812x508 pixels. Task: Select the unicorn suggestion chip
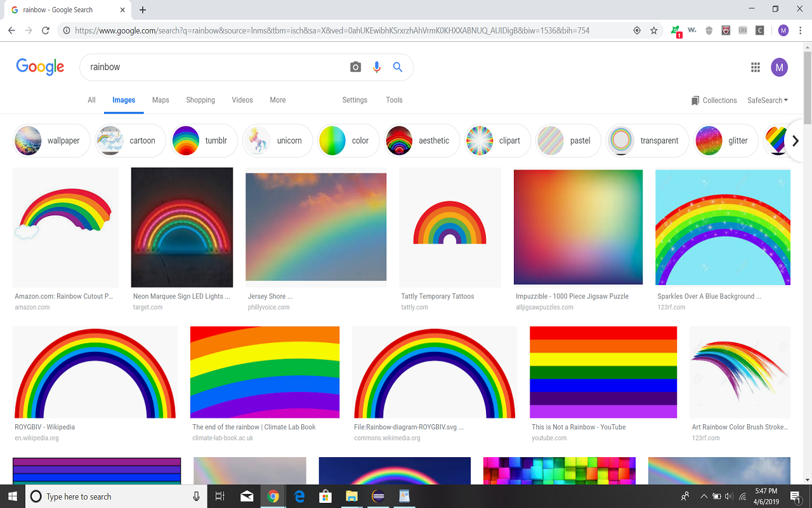click(x=277, y=140)
